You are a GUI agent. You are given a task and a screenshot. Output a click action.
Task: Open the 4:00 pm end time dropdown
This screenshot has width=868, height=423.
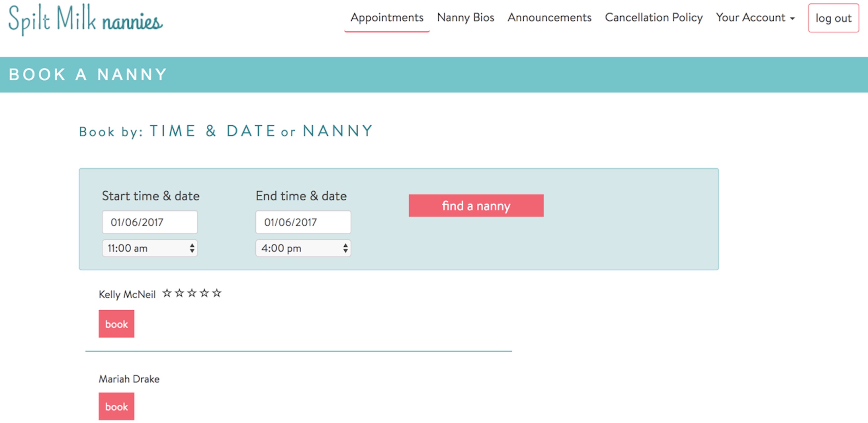pyautogui.click(x=303, y=249)
